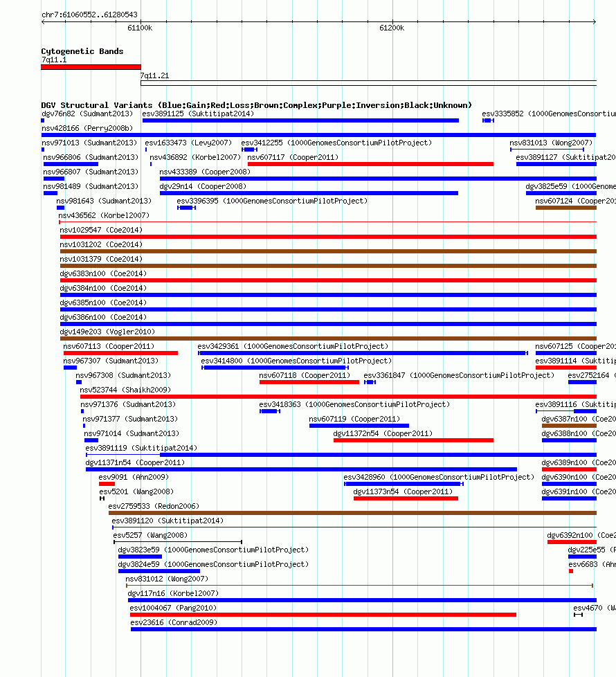Click esv3396395 variant label
Screen dimensions: 616x677
click(272, 201)
